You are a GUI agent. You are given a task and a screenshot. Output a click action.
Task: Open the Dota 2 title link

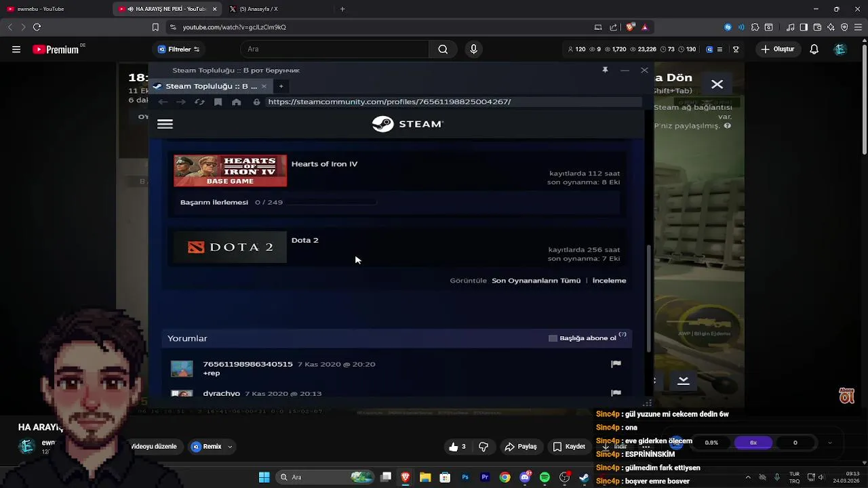click(304, 240)
